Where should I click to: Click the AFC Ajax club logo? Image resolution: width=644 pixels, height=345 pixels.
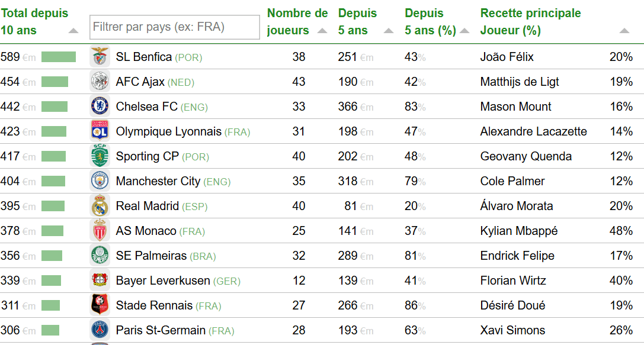(x=100, y=82)
